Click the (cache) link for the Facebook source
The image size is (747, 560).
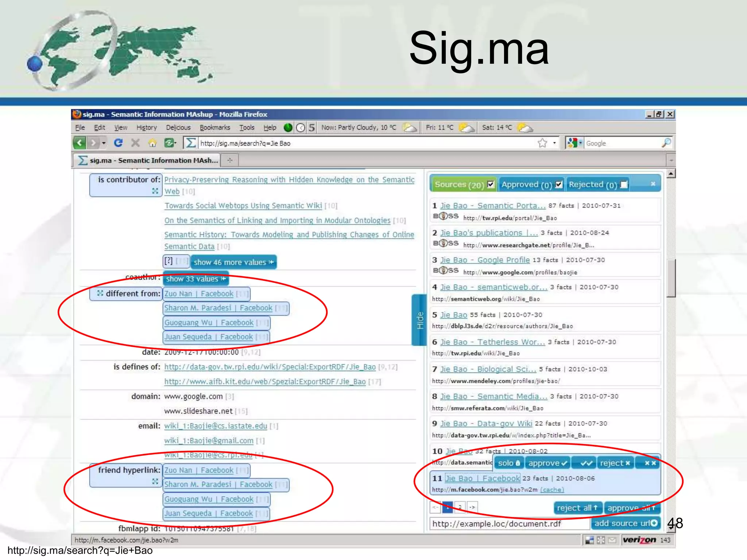coord(552,489)
